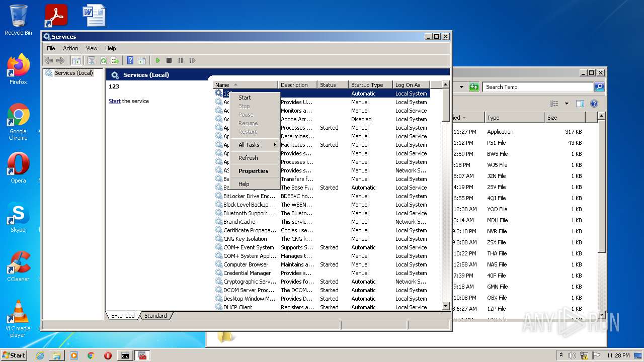Click the Search Temp field in Explorer window
The image size is (644, 362).
coord(538,87)
